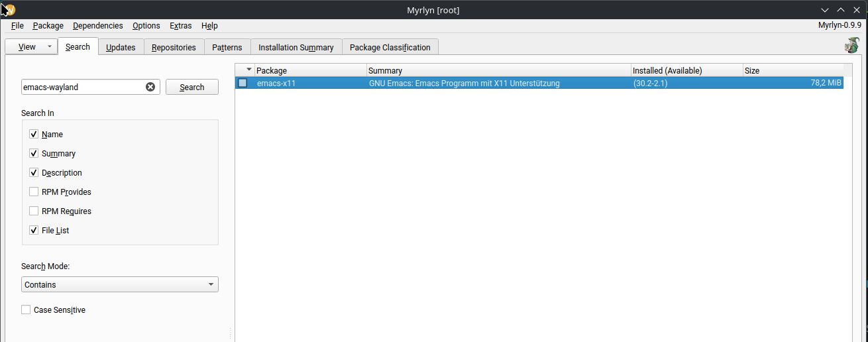
Task: Click the Myrlyn app icon in title bar
Action: click(x=9, y=9)
